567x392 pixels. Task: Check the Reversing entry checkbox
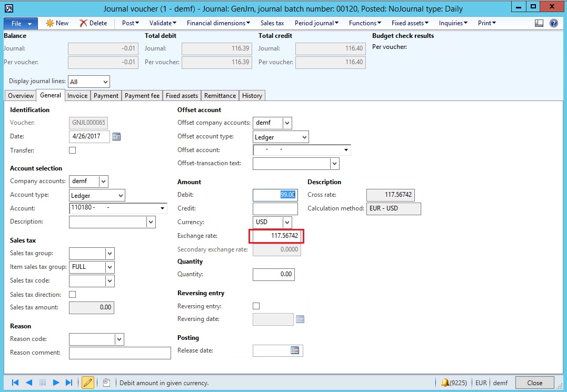click(256, 306)
